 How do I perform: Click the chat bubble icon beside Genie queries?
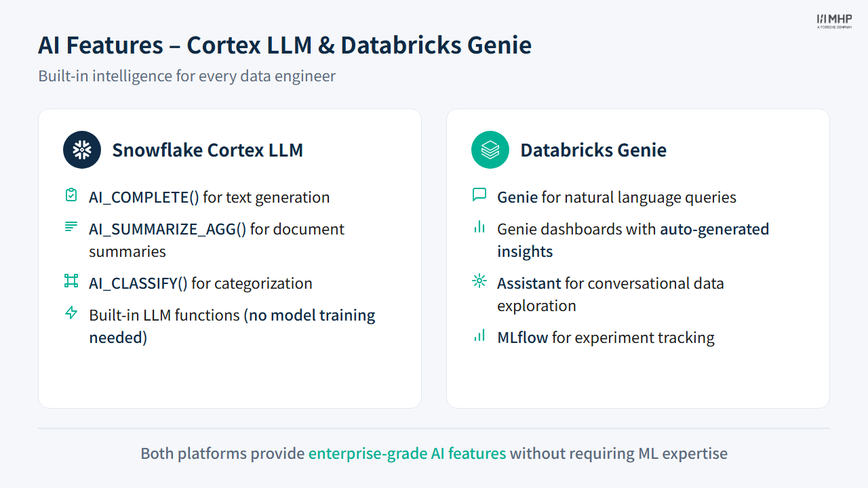(x=479, y=195)
